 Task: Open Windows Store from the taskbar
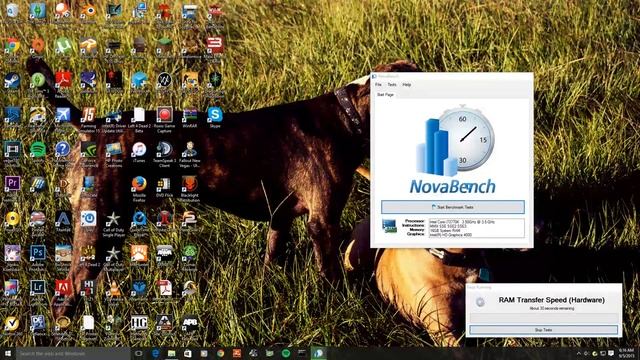coord(188,353)
